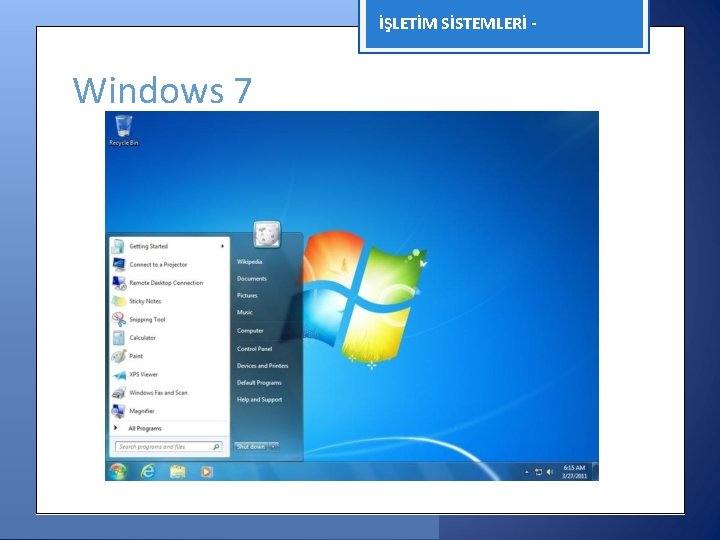Image resolution: width=720 pixels, height=540 pixels.
Task: Click the Shut down button
Action: tap(251, 446)
